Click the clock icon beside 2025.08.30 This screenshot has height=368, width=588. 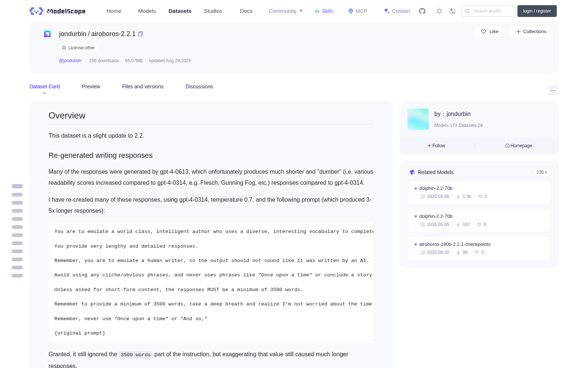(x=423, y=252)
